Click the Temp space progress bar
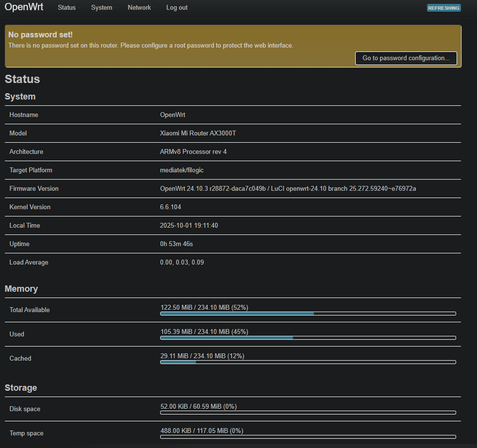 click(x=308, y=437)
